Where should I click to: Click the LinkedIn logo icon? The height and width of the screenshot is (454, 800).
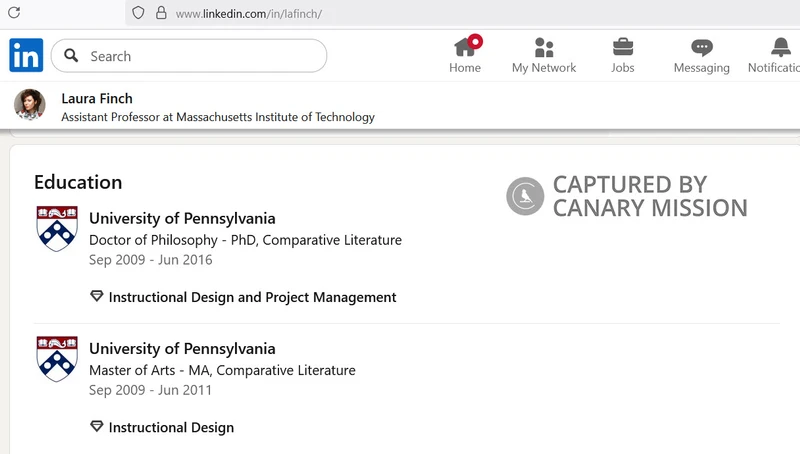click(x=26, y=55)
